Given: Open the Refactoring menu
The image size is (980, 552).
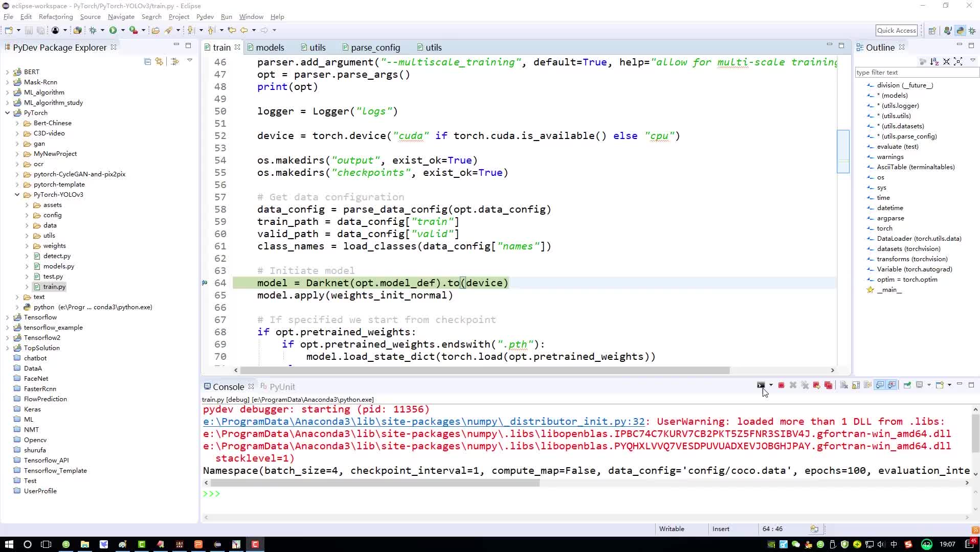Looking at the screenshot, I should [56, 17].
